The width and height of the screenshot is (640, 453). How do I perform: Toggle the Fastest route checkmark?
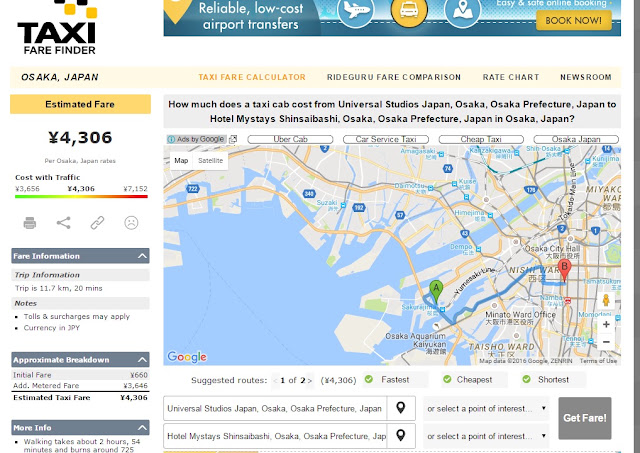(369, 379)
